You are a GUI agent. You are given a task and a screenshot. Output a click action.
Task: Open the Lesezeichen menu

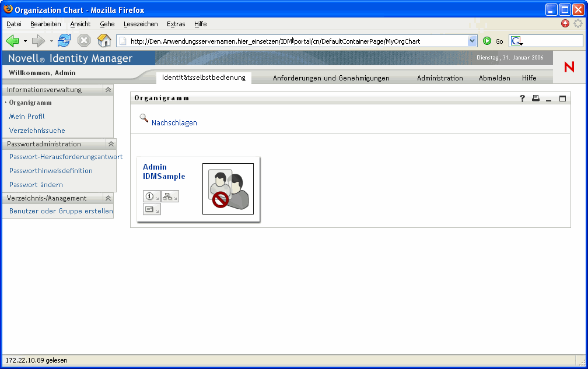point(141,24)
